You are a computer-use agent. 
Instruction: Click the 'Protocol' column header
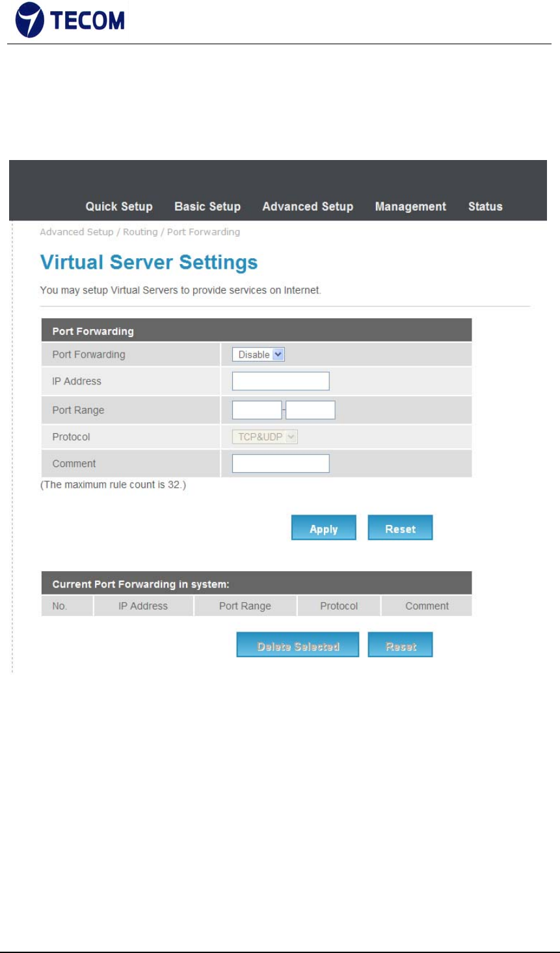[339, 606]
